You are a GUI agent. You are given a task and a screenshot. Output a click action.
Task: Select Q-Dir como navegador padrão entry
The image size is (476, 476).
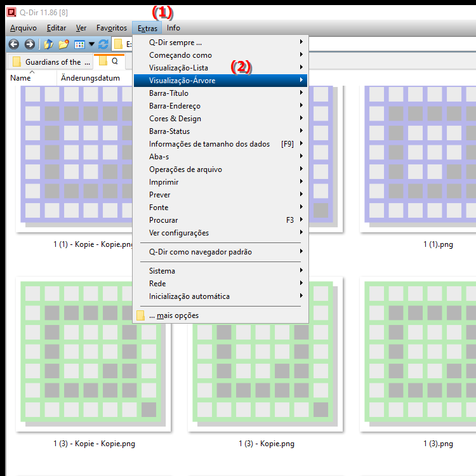click(x=220, y=252)
